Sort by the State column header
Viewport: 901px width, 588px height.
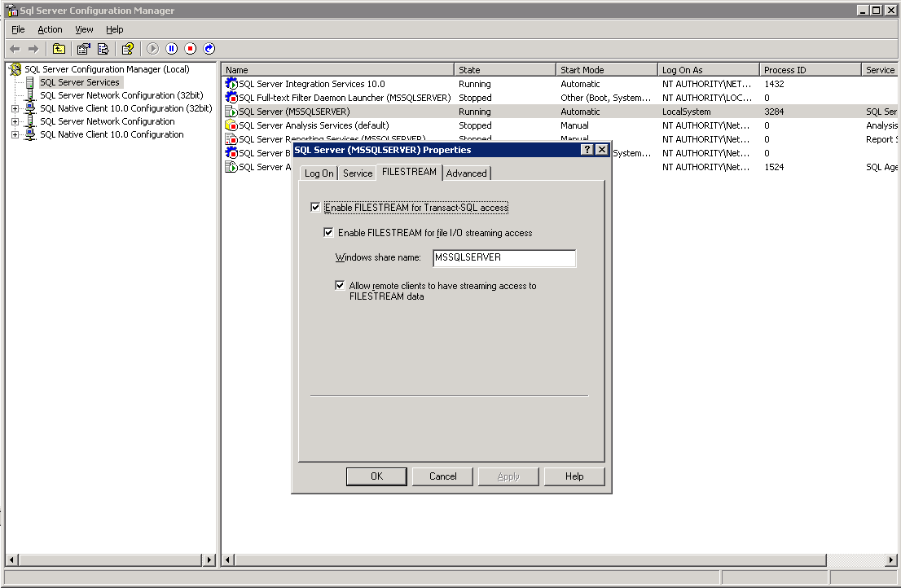click(504, 70)
